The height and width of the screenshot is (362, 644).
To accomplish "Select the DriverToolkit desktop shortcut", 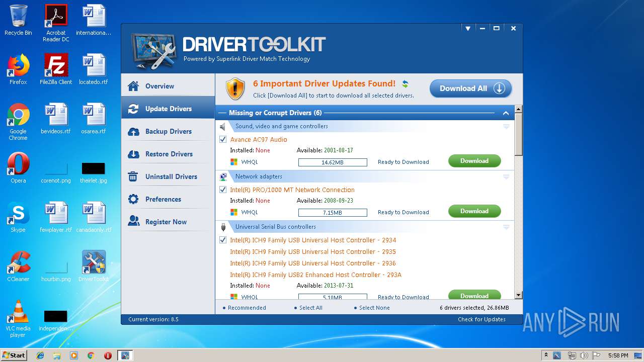I will click(x=94, y=266).
